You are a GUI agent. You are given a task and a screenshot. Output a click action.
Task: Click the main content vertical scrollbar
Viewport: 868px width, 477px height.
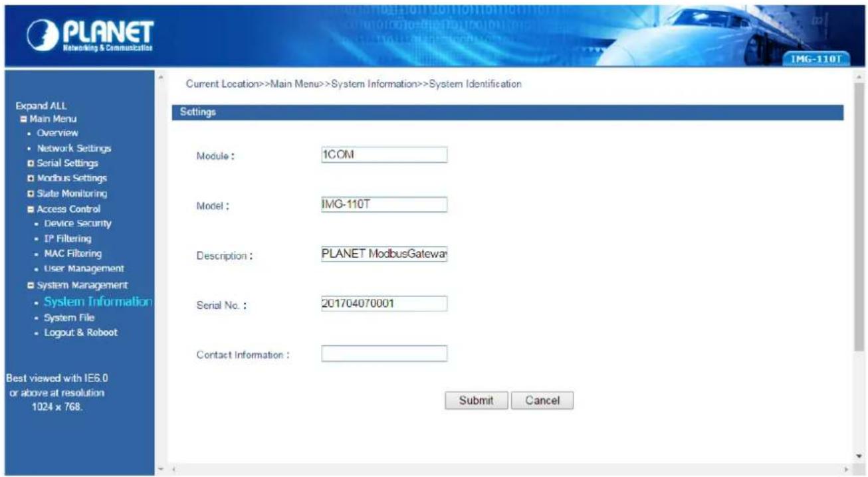tap(858, 217)
